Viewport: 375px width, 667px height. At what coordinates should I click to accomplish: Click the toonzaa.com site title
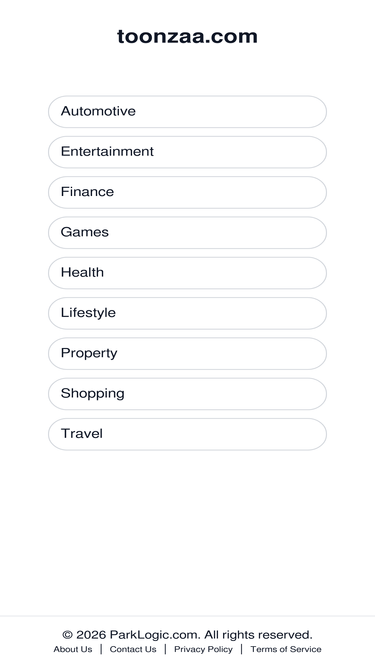click(187, 37)
